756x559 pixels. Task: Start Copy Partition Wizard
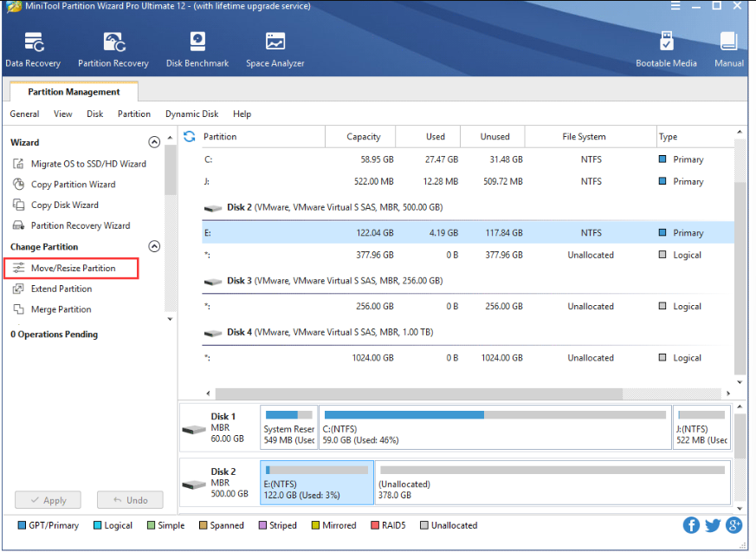tap(64, 185)
